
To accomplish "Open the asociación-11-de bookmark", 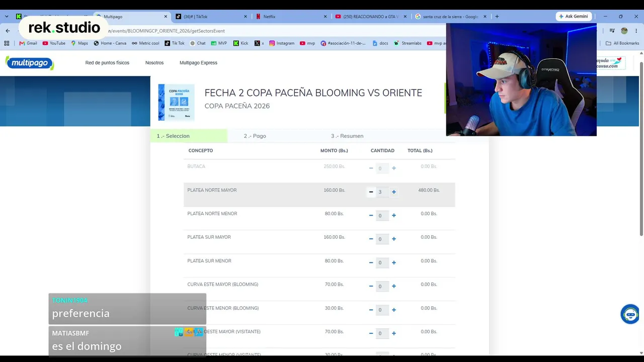I will pos(343,43).
